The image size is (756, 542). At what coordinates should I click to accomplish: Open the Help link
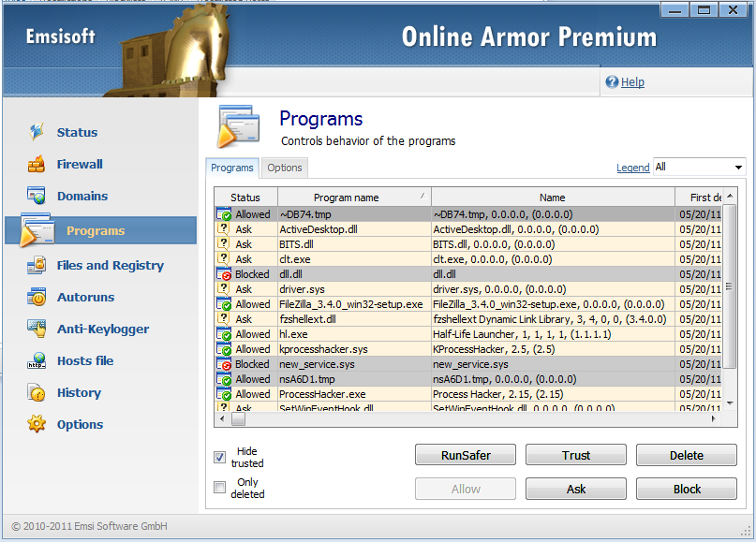[632, 81]
